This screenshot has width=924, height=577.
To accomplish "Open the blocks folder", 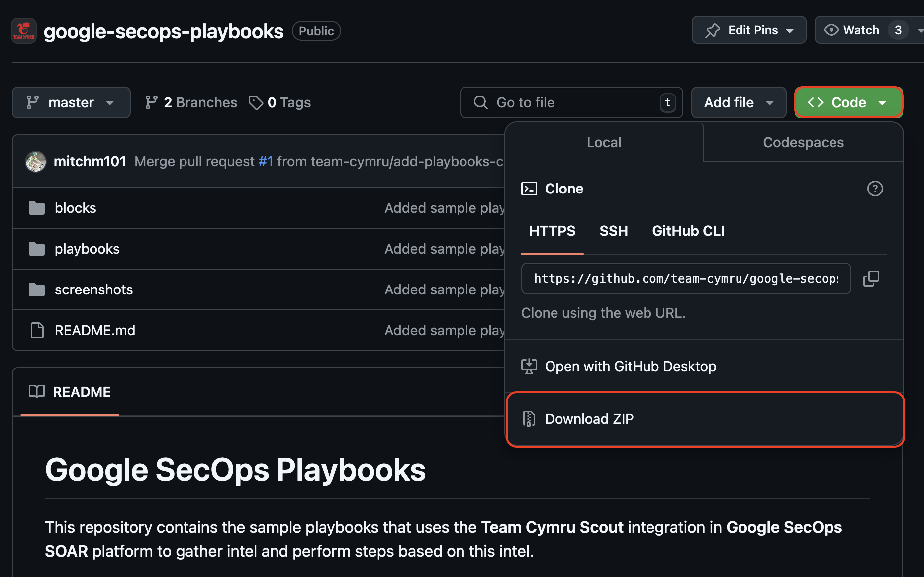I will click(x=76, y=208).
